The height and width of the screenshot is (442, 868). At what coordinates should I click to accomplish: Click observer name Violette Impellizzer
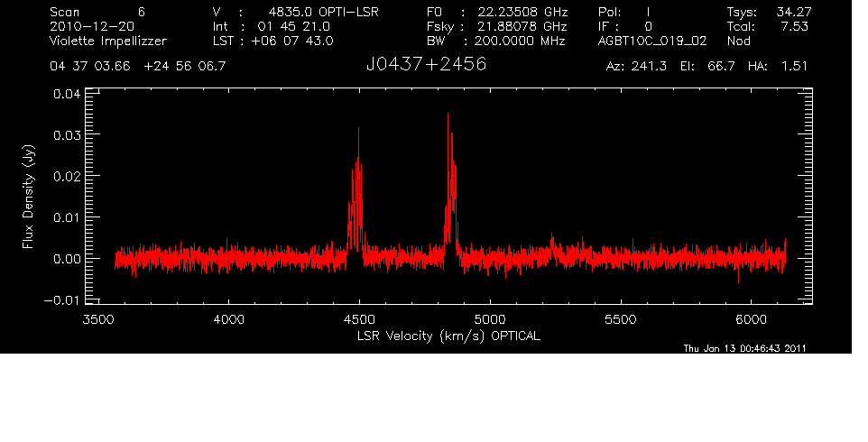click(x=108, y=41)
